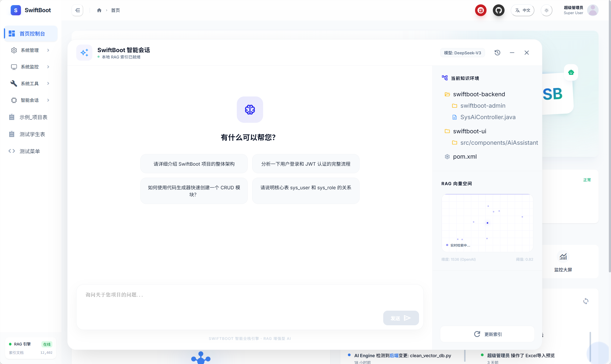Click the 后端 link in AI Engine log
Image resolution: width=611 pixels, height=364 pixels.
click(x=394, y=355)
